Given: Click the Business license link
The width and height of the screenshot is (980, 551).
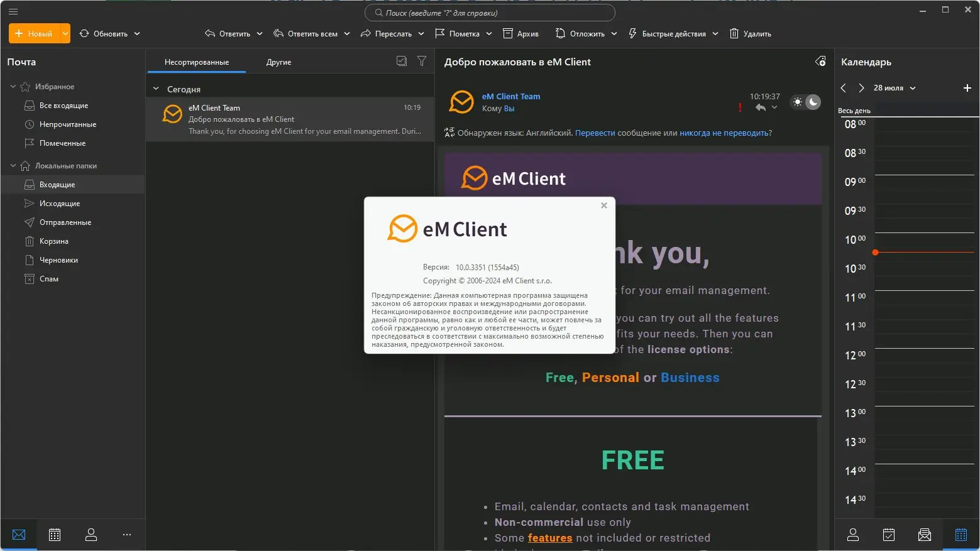Looking at the screenshot, I should [x=690, y=378].
